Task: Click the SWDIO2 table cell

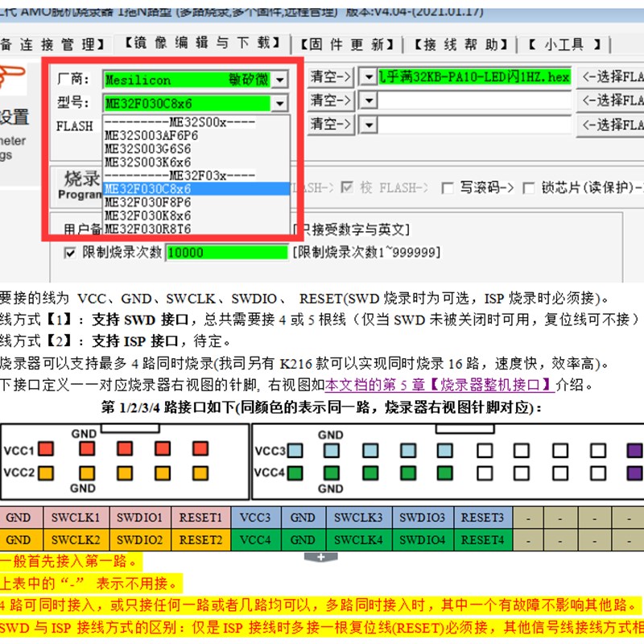Action: [x=140, y=539]
